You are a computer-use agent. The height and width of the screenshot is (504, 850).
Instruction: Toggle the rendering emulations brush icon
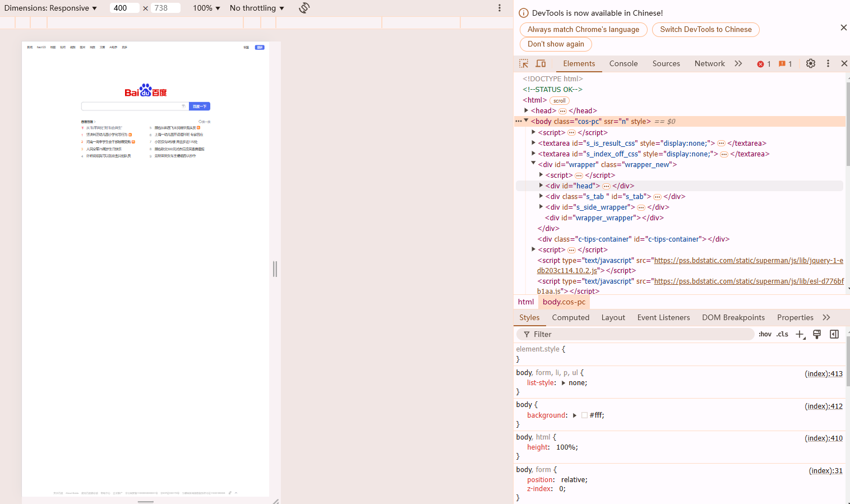coord(817,334)
